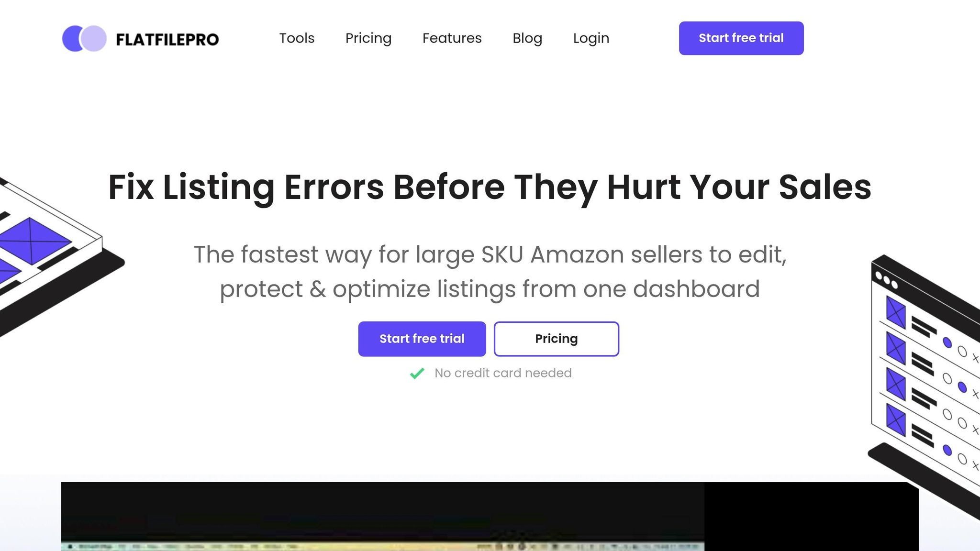Click the white Pricing button below the headline
The image size is (980, 551).
(556, 339)
